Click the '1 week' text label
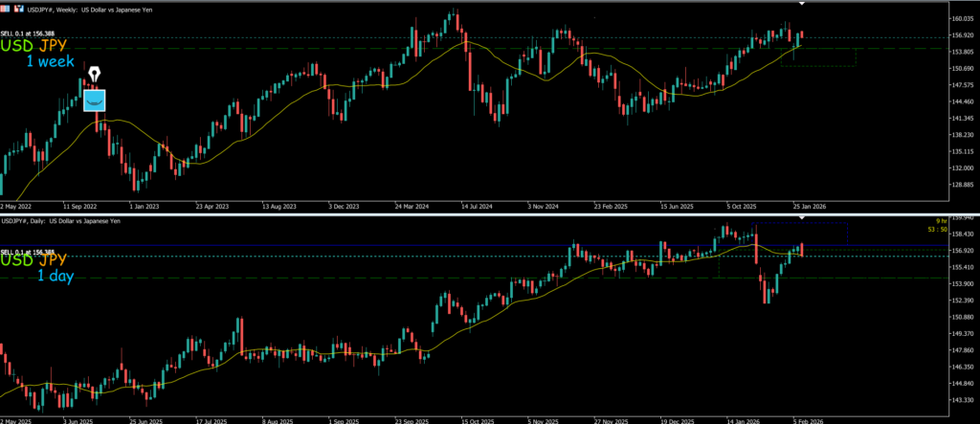Viewport: 980px width, 424px height. tap(50, 61)
